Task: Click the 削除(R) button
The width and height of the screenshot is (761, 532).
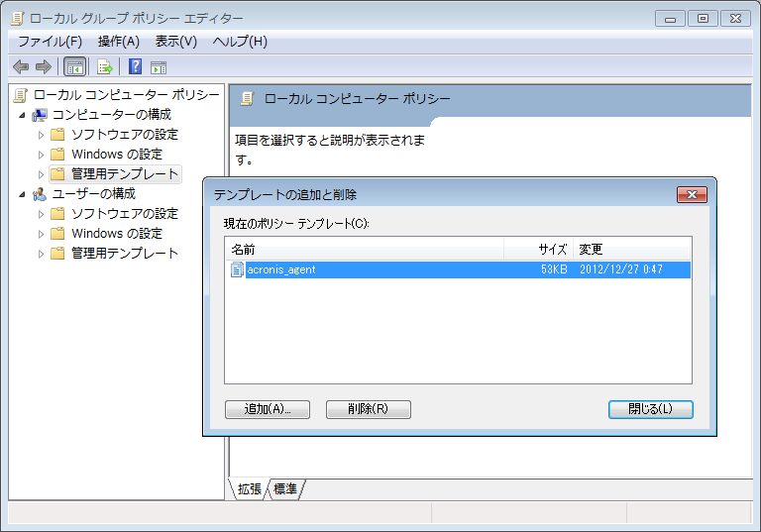Action: (x=368, y=409)
